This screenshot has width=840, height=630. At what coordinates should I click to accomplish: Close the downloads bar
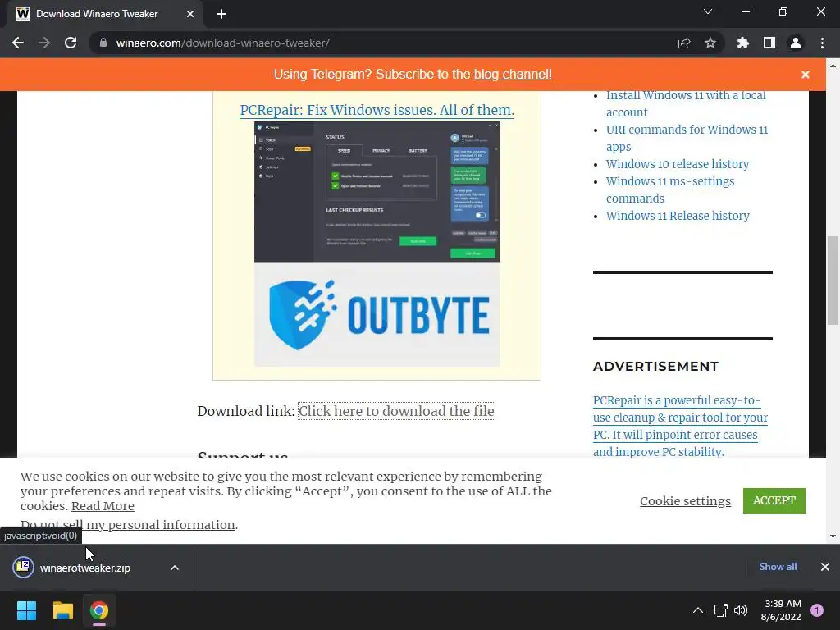pos(825,567)
